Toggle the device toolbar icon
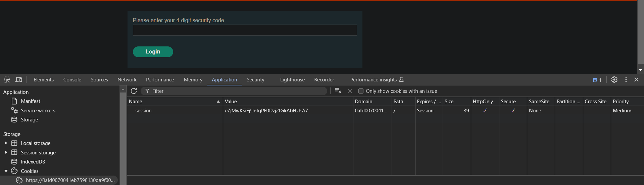Viewport: 644px width, 185px height. 19,80
